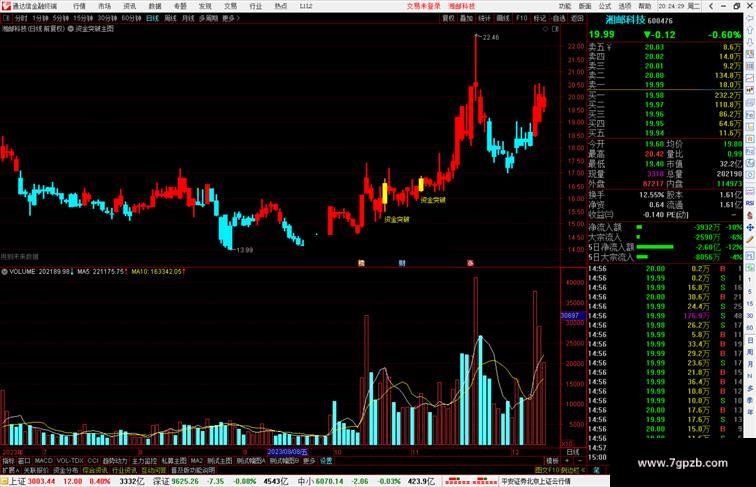Select the 日线 daily period
The width and height of the screenshot is (756, 487).
point(152,18)
